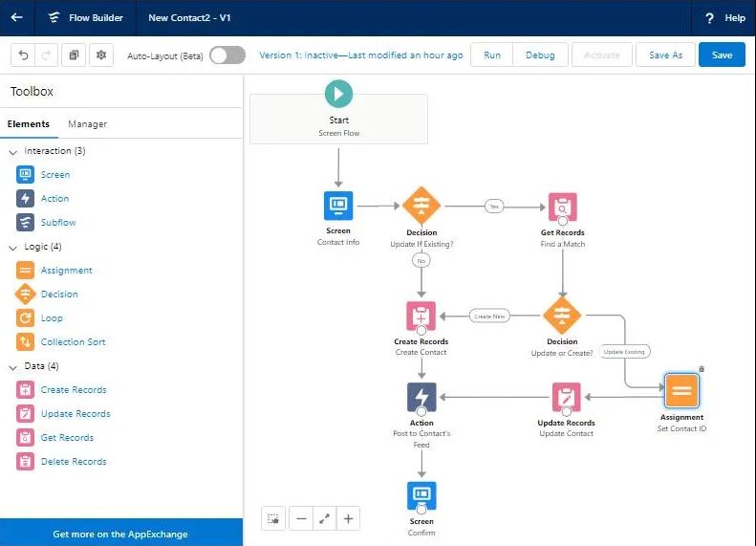Click the Delete Records label
756x546 pixels.
pyautogui.click(x=74, y=462)
